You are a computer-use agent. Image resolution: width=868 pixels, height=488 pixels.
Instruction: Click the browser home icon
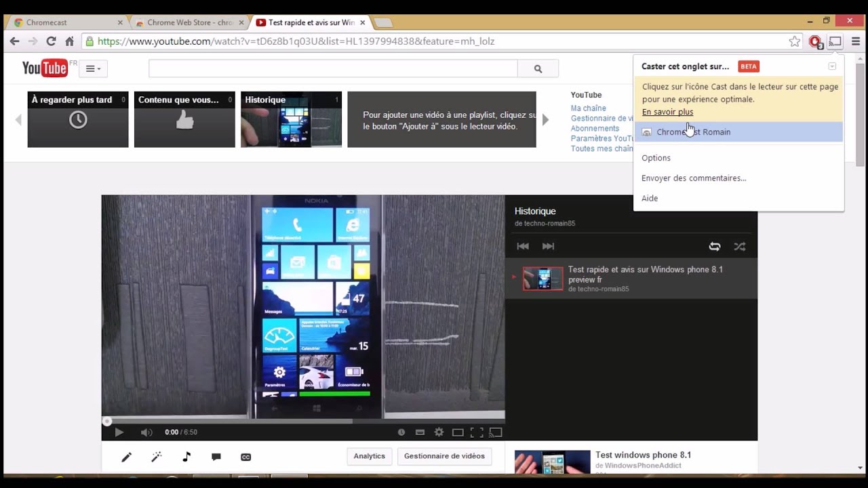(69, 41)
